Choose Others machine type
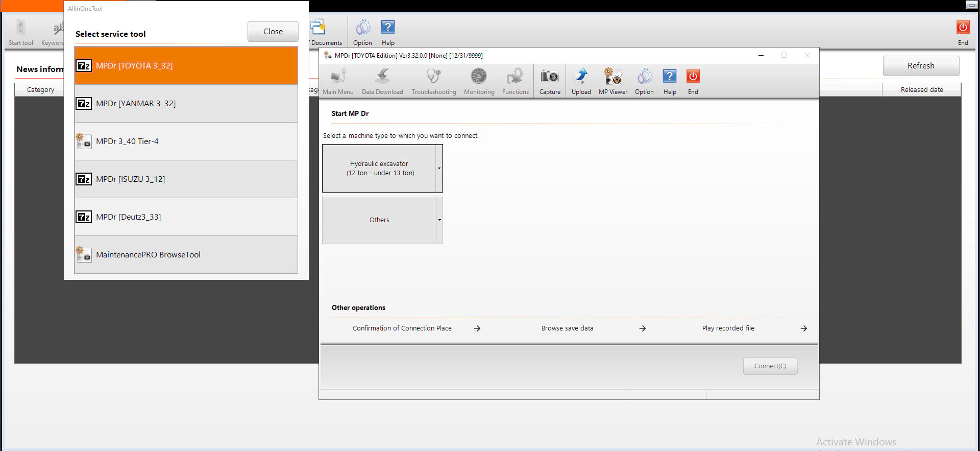The width and height of the screenshot is (980, 451). tap(379, 220)
